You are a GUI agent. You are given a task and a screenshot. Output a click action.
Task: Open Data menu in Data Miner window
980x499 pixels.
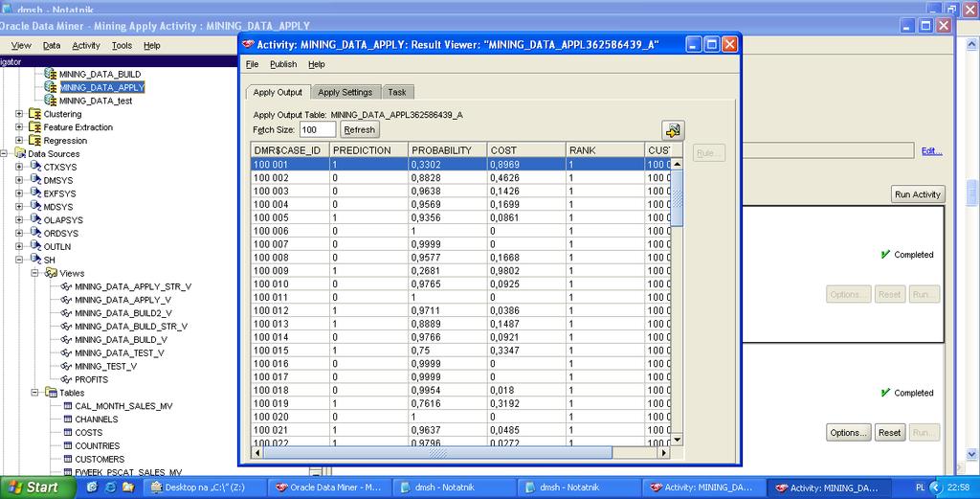tap(52, 45)
